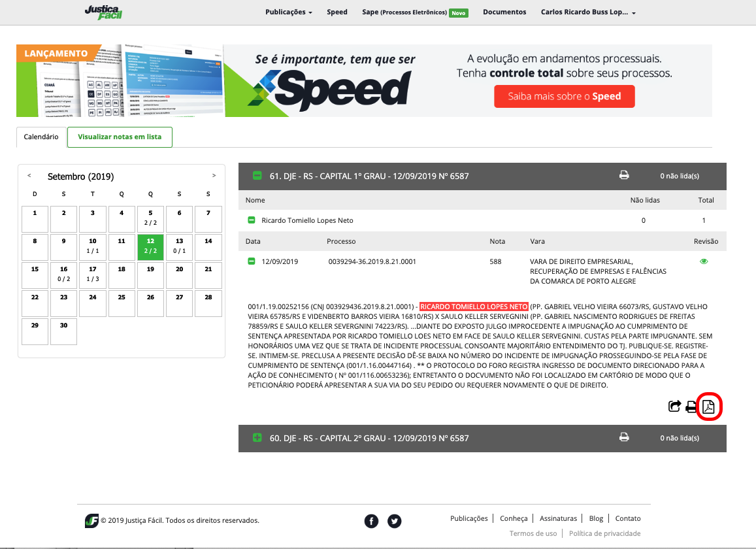Print the DJE CAPITAL 2º GRAU publication
Image resolution: width=756 pixels, height=549 pixels.
624,437
